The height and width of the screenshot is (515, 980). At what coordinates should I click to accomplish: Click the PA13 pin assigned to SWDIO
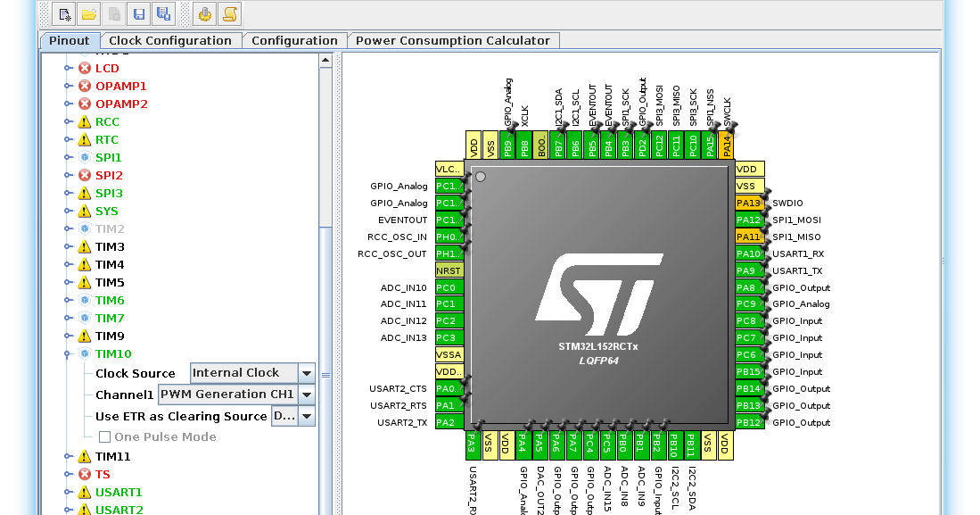[749, 203]
